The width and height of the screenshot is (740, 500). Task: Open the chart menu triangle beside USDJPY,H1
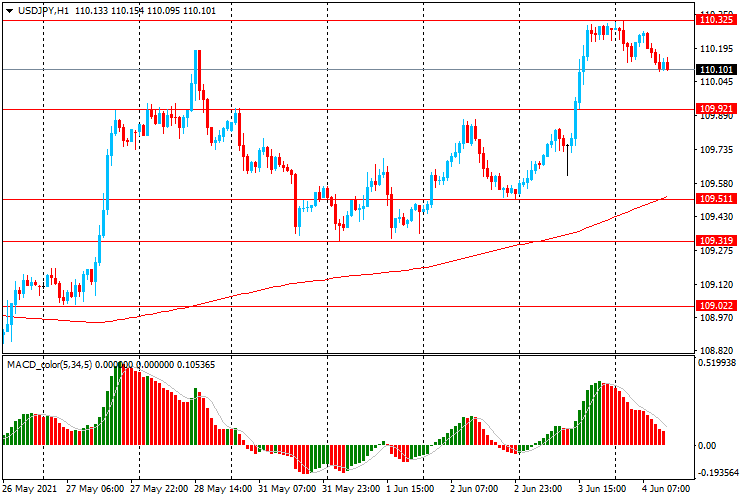click(x=9, y=11)
